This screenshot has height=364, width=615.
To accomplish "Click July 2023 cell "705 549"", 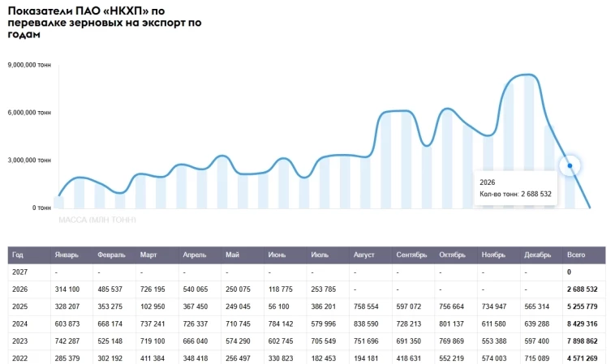I will coord(323,340).
